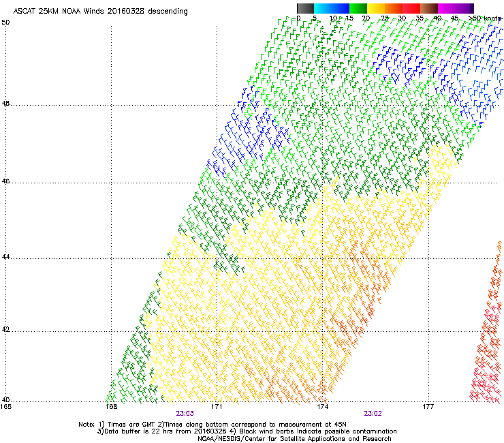504x443 pixels.
Task: Click the yellow 20-25 knots color segment
Action: tap(376, 8)
